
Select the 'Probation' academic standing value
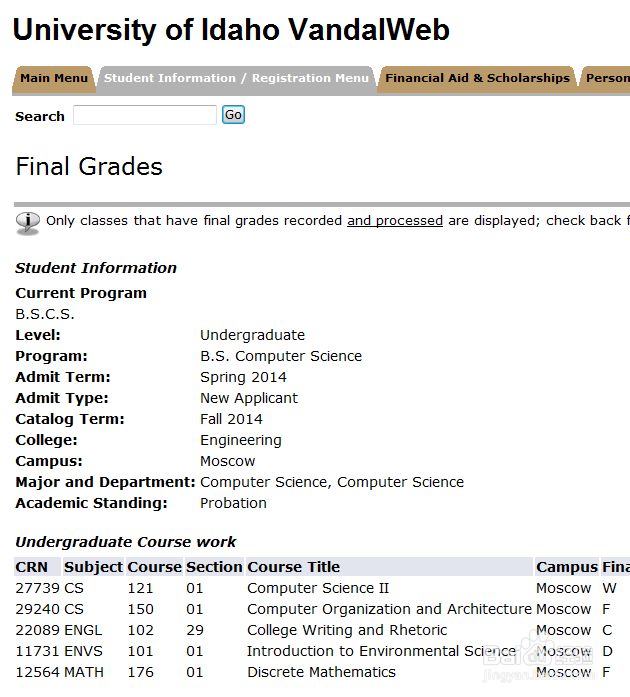233,503
